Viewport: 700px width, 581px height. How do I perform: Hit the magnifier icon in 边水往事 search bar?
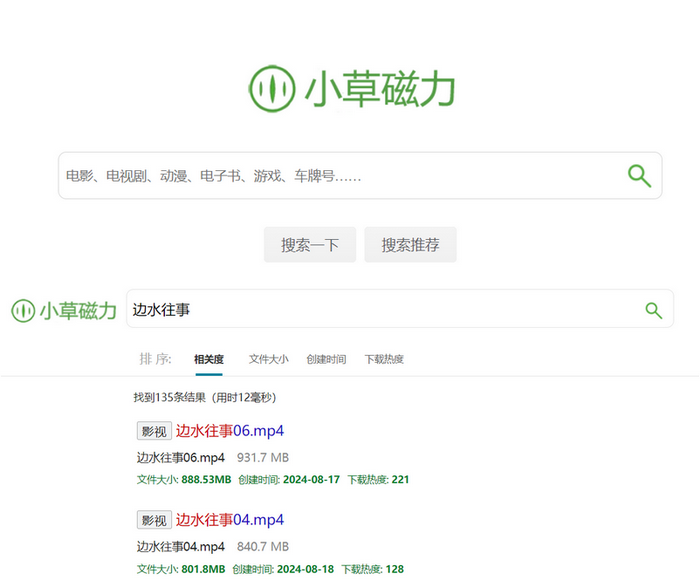click(x=653, y=310)
